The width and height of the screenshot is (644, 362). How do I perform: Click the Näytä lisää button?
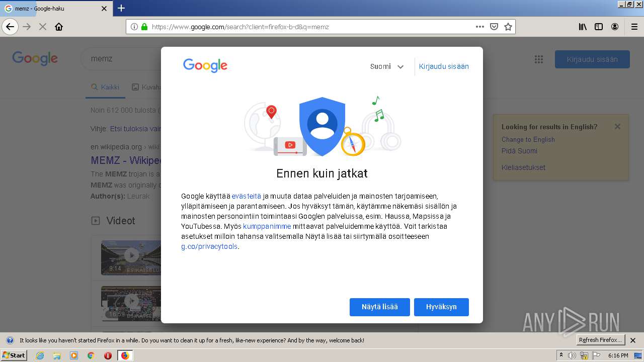click(380, 307)
